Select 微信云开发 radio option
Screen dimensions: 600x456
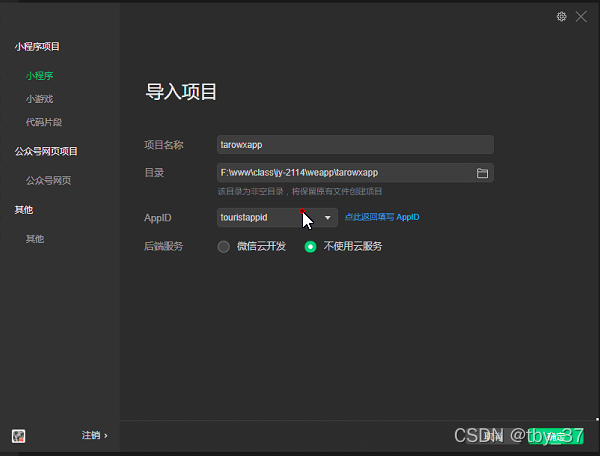click(x=223, y=246)
